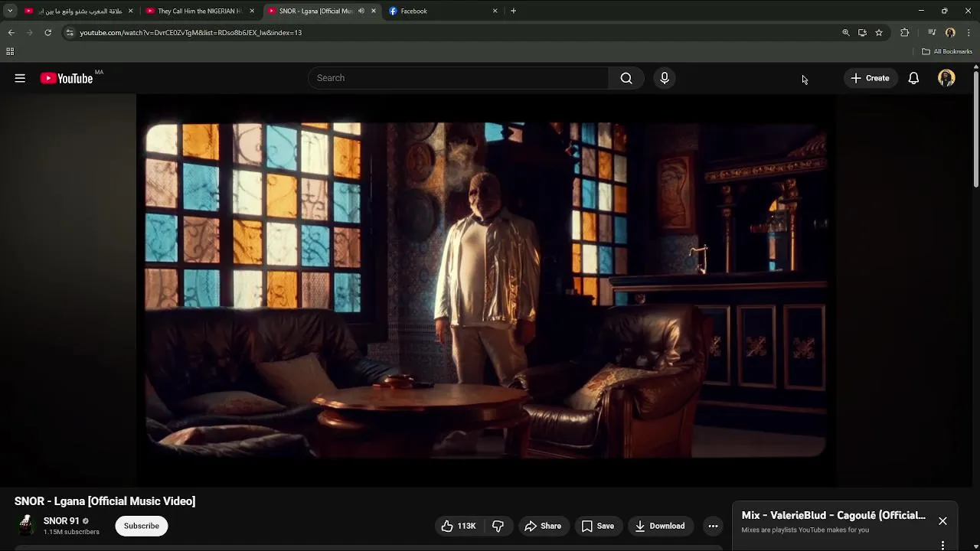Dislike the SNOR - Lgana video
980x551 pixels.
pyautogui.click(x=498, y=526)
